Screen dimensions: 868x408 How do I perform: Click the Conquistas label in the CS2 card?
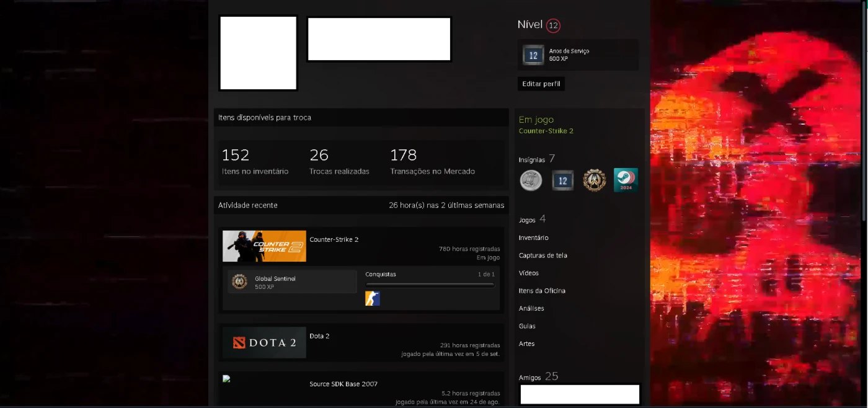click(x=381, y=274)
